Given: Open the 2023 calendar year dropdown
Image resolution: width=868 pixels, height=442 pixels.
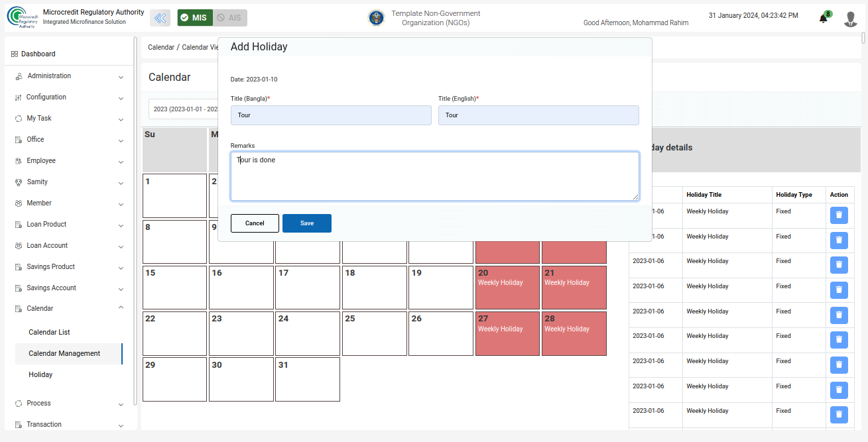Looking at the screenshot, I should 184,109.
